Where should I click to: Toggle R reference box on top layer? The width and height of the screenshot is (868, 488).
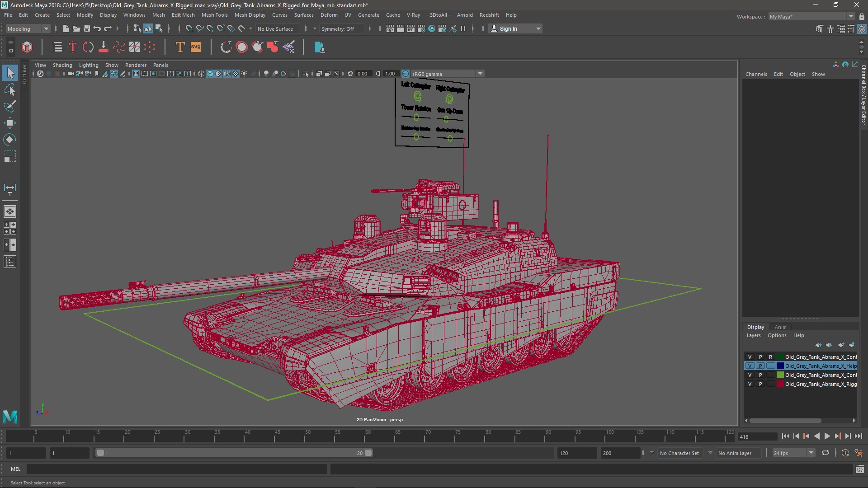pos(771,357)
